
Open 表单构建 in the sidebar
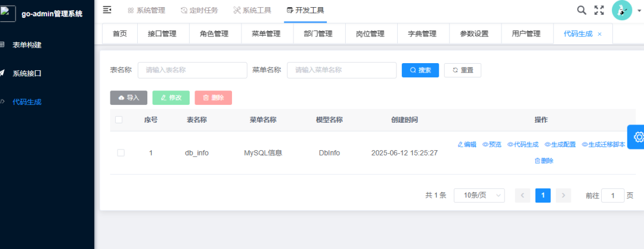click(x=27, y=45)
